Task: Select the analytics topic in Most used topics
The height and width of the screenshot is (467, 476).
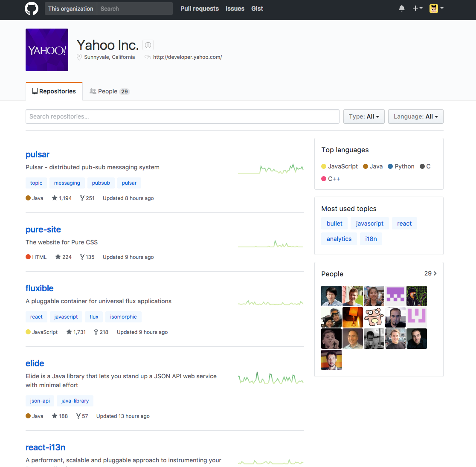Action: 339,239
